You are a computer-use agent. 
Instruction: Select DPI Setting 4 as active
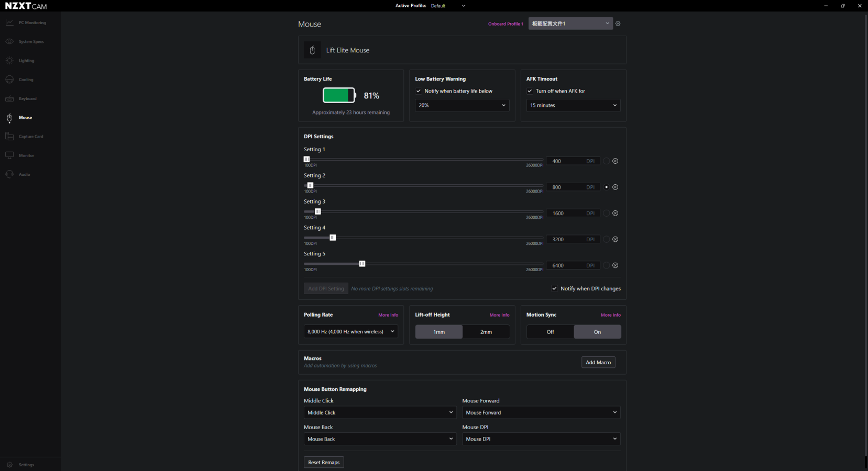607,239
